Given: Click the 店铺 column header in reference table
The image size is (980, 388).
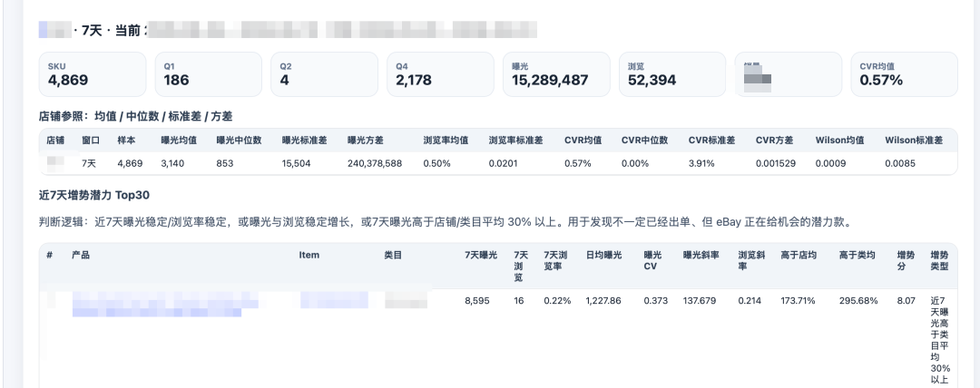Looking at the screenshot, I should (55, 141).
